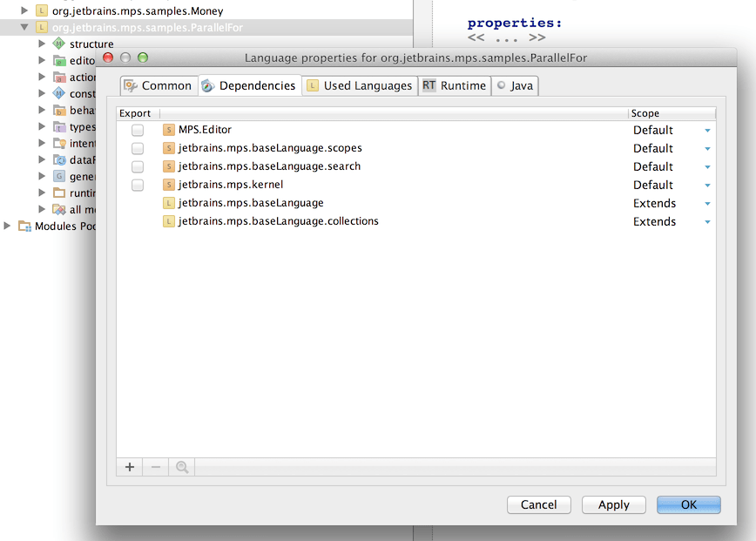The height and width of the screenshot is (541, 756).
Task: Click the Cancel button
Action: click(x=538, y=504)
